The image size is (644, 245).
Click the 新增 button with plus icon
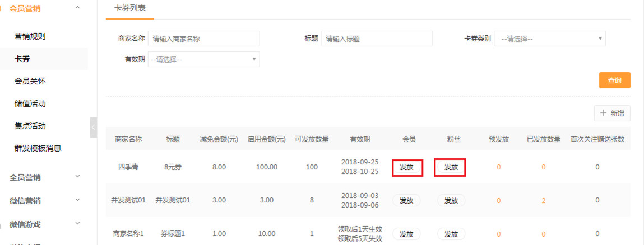pyautogui.click(x=612, y=114)
